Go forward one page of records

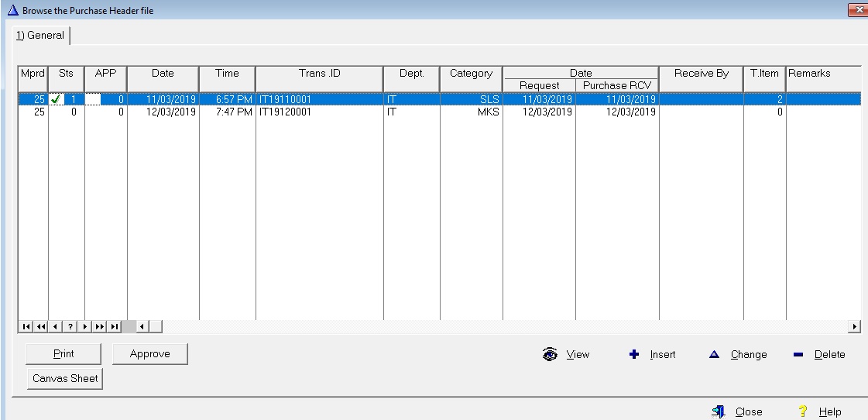coord(100,327)
